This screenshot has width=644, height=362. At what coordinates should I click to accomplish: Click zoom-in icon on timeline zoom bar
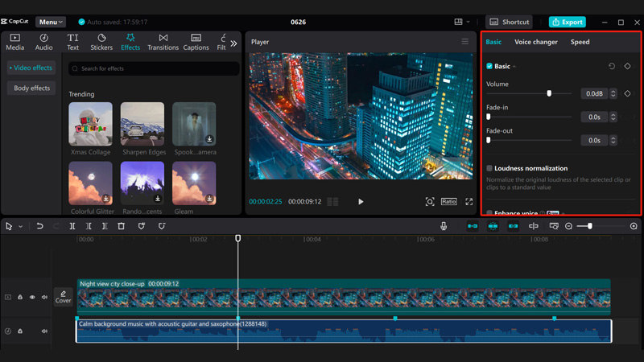point(634,226)
